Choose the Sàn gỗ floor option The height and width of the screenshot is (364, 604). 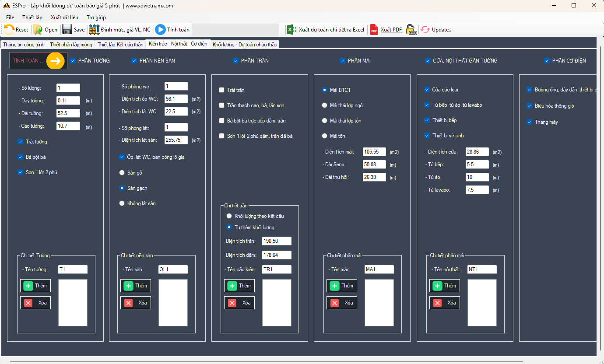pyautogui.click(x=122, y=173)
